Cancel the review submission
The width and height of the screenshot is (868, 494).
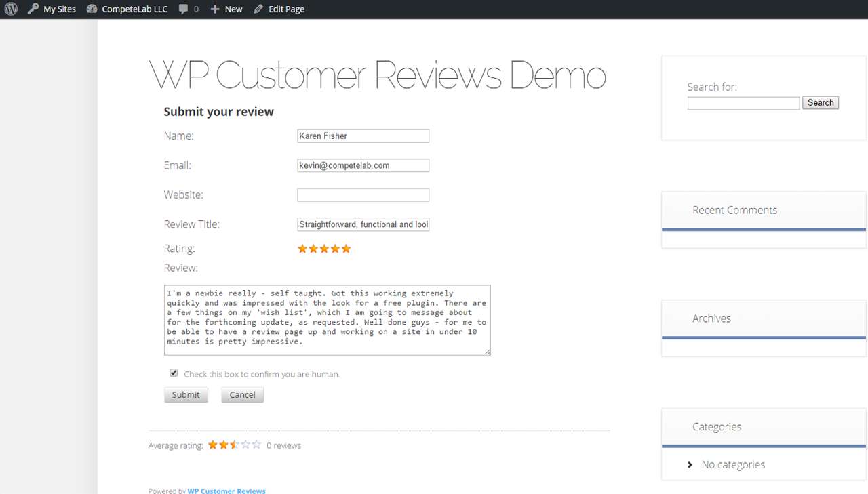point(242,394)
